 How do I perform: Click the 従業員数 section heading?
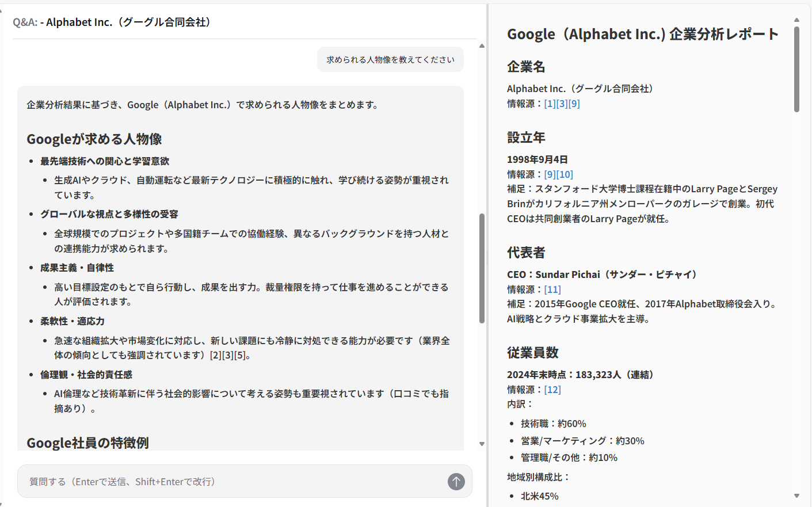coord(533,353)
